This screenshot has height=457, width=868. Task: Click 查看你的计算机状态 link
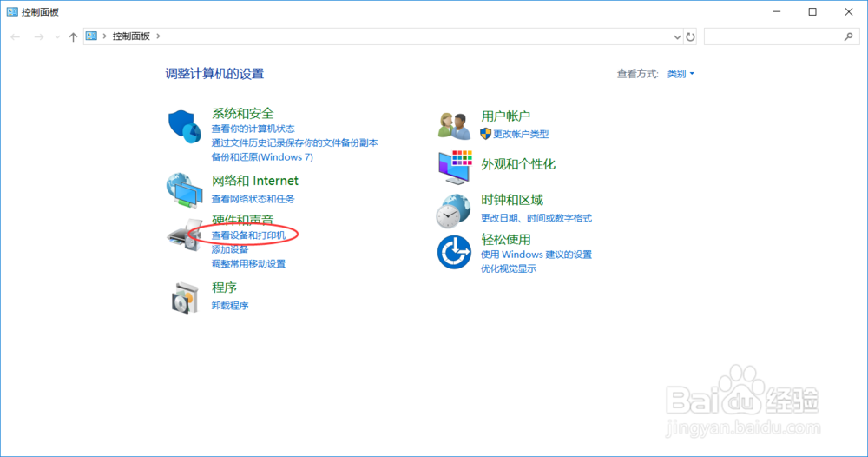coord(253,129)
